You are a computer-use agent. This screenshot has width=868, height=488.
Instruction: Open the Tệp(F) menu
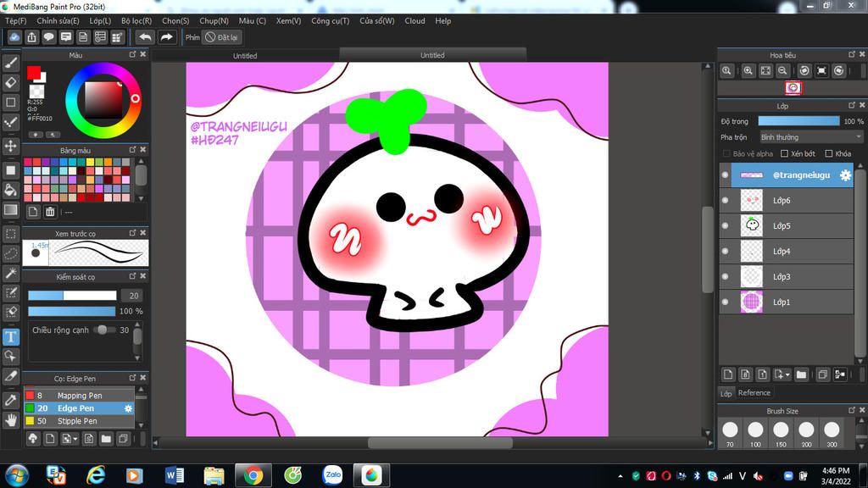click(x=16, y=21)
